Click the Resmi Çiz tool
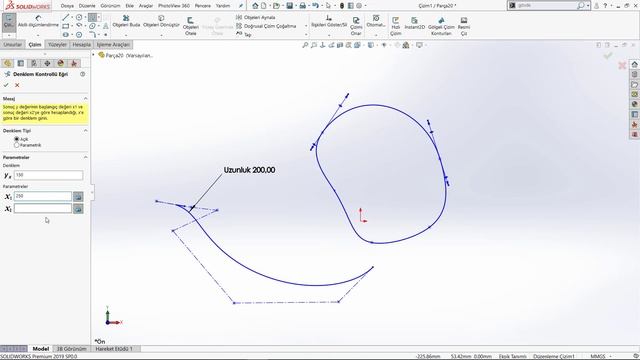Screen dimensions: 640x360 [x=464, y=26]
